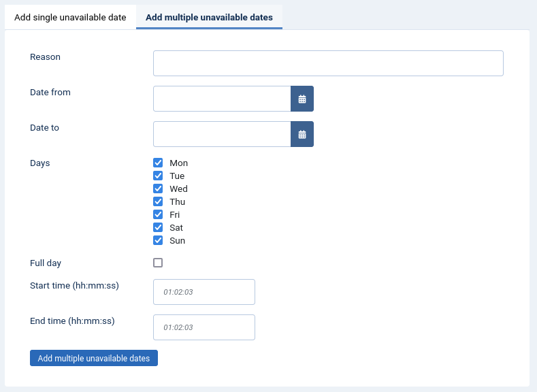Open the Date from calendar picker

point(302,99)
